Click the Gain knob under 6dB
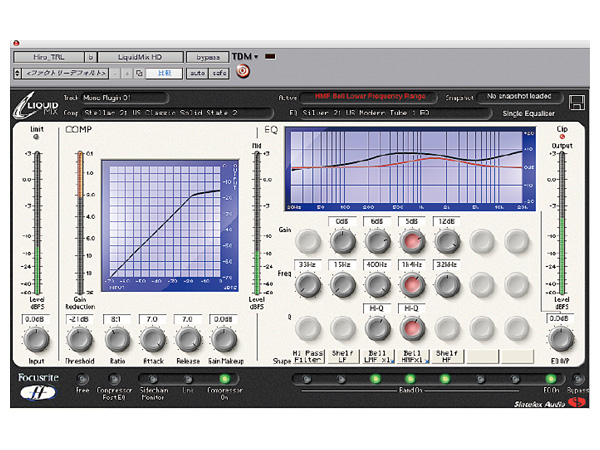This screenshot has height=450, width=600. point(377,241)
